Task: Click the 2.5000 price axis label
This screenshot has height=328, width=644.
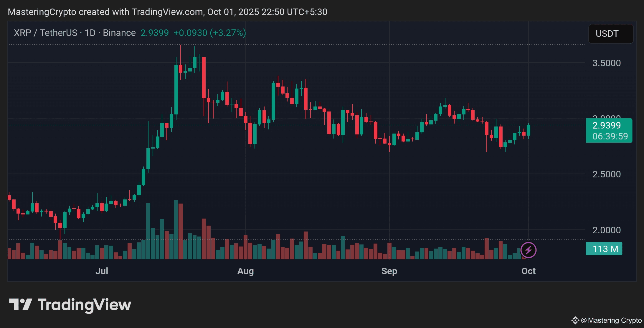Action: [606, 174]
